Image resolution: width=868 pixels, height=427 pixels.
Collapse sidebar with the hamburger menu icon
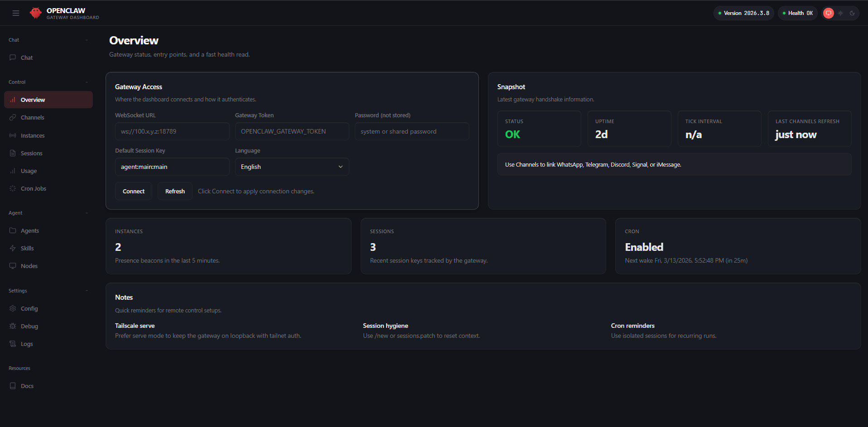[x=16, y=13]
